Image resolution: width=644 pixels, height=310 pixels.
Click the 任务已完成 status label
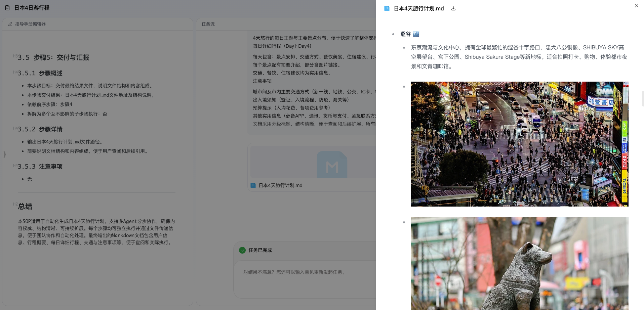[x=260, y=250]
